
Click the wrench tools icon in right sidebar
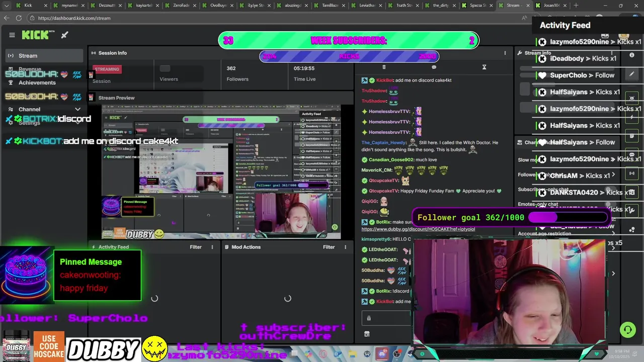pyautogui.click(x=632, y=211)
